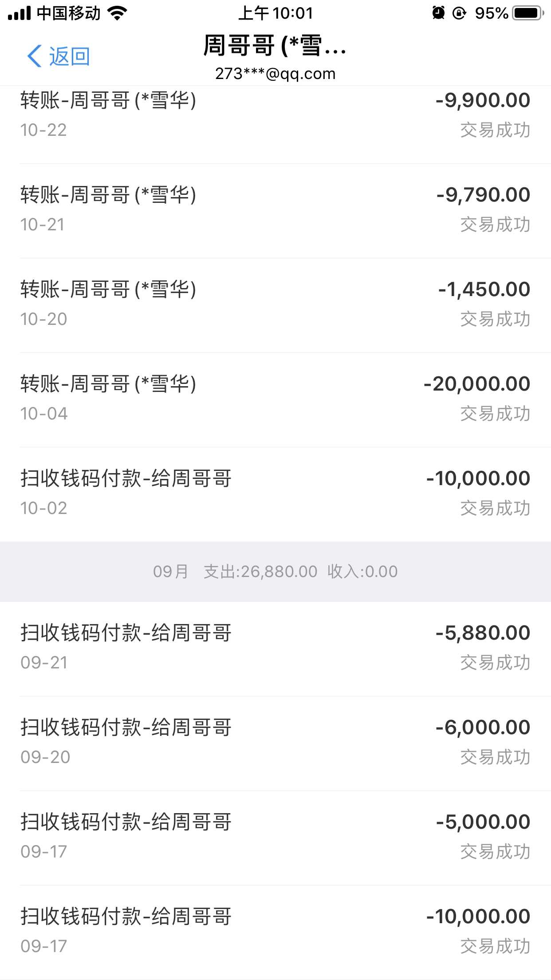Open the 09-17 QR payment of -5,000.00

pyautogui.click(x=275, y=837)
